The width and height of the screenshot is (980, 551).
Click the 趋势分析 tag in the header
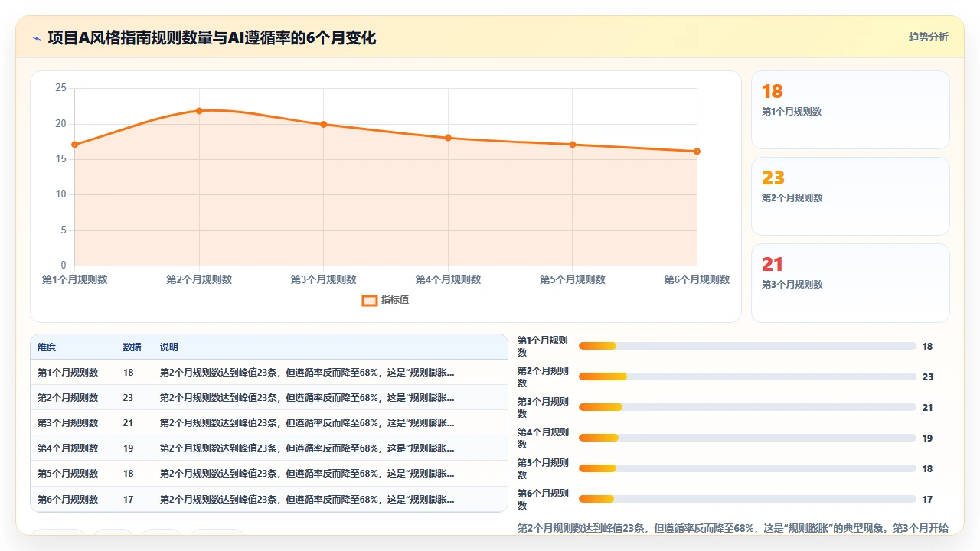928,37
